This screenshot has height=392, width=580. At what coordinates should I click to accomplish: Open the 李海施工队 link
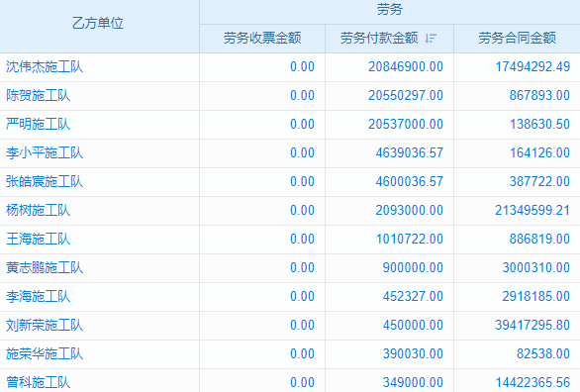pos(38,297)
